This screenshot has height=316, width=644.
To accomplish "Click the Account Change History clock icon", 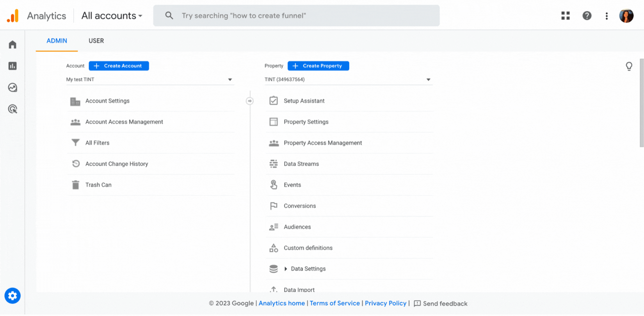I will pyautogui.click(x=76, y=164).
